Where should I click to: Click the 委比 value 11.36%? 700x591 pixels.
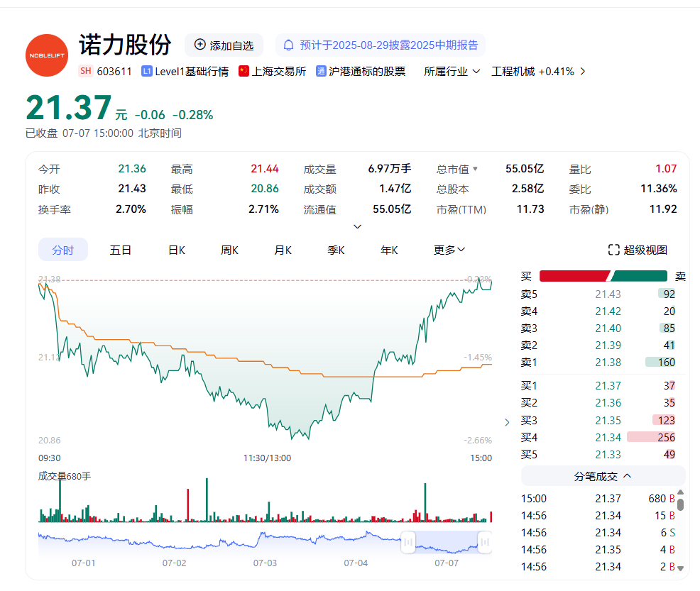point(659,189)
